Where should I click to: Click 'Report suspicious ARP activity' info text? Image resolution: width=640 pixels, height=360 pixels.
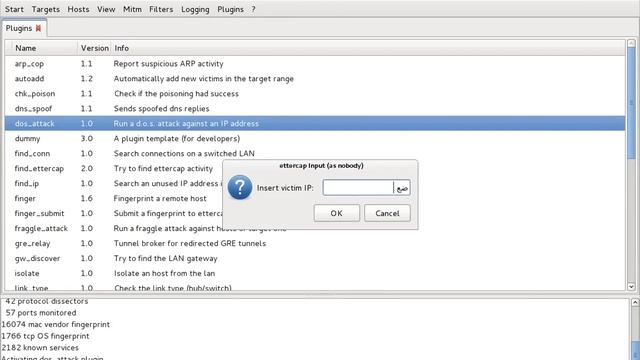[169, 64]
